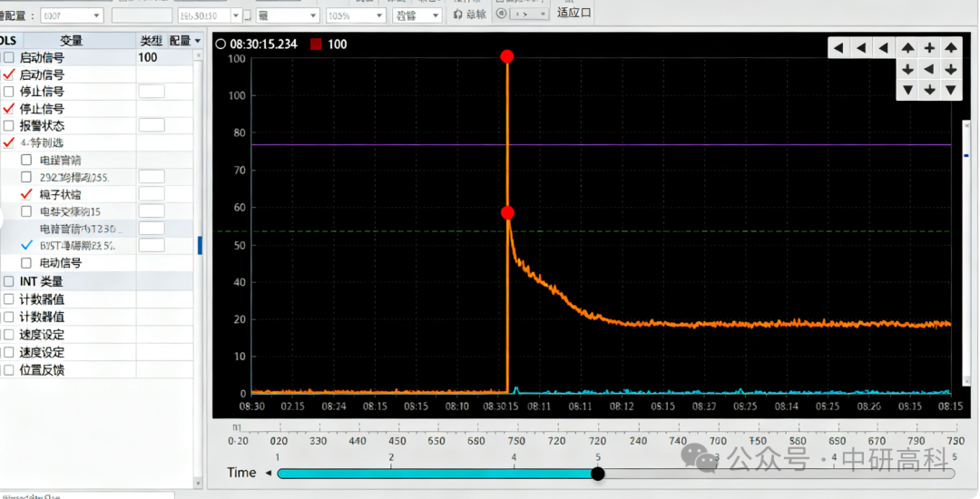Select the upper red marker at value 100
Image resolution: width=980 pixels, height=499 pixels.
coord(507,56)
